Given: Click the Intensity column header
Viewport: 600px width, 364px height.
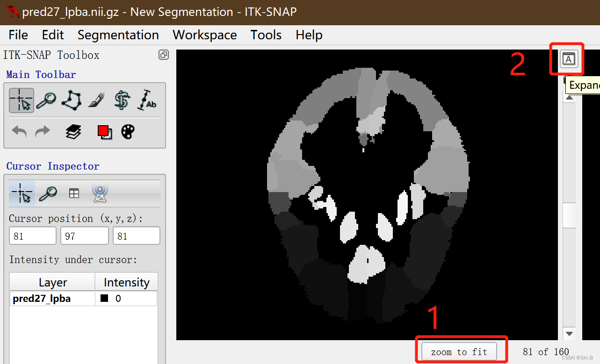Looking at the screenshot, I should pos(127,283).
